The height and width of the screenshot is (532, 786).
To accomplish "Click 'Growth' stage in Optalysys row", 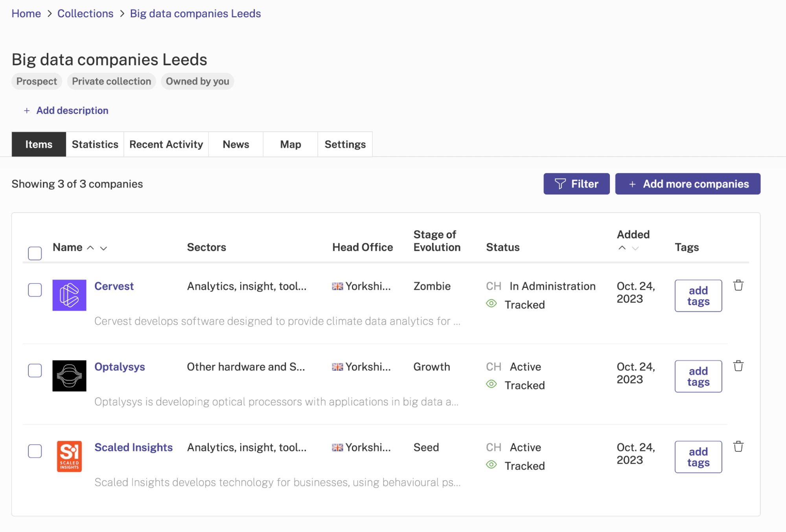I will pos(431,367).
